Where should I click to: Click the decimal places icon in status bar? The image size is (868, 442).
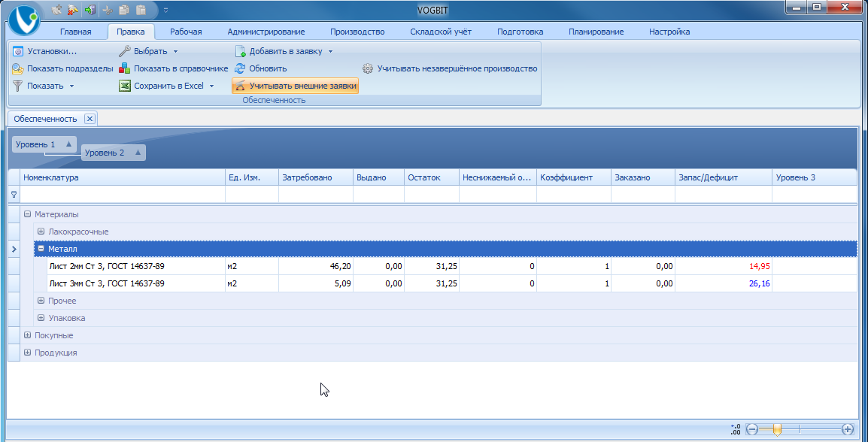pos(736,428)
